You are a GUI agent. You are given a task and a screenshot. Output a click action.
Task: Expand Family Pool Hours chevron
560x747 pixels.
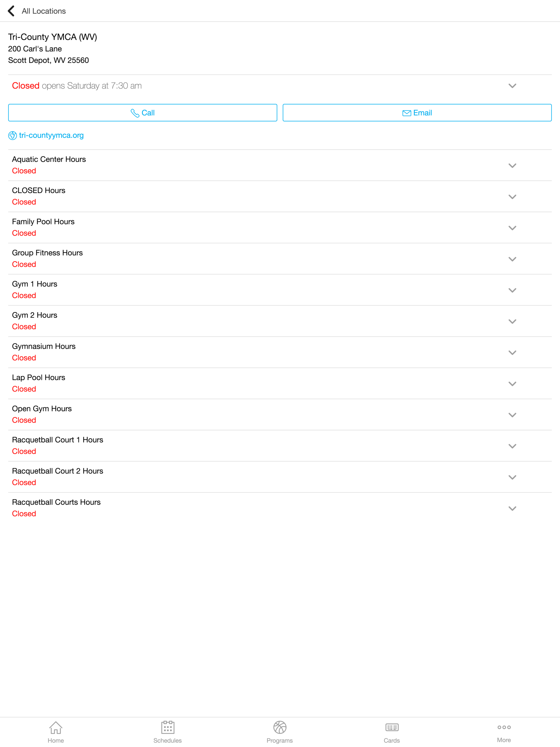click(512, 228)
